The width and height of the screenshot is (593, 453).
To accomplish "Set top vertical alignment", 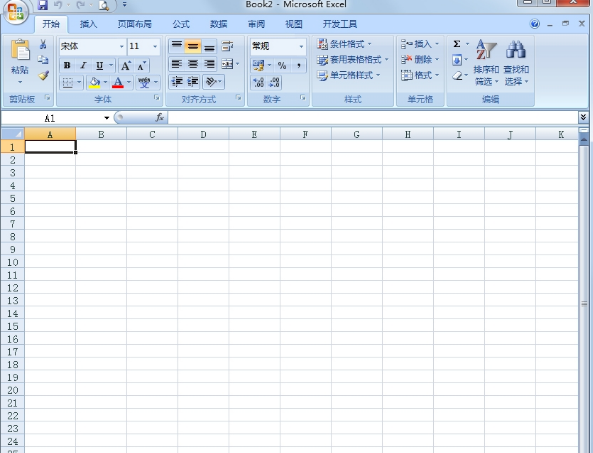I will (177, 46).
